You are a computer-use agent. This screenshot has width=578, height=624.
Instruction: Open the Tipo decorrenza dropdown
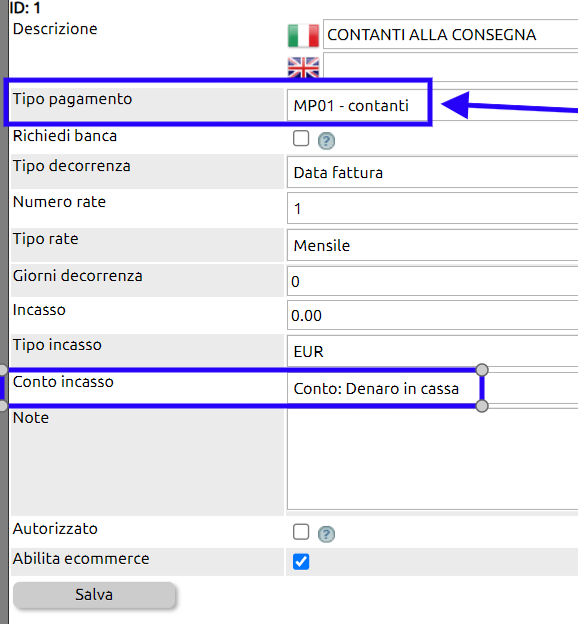tap(433, 172)
